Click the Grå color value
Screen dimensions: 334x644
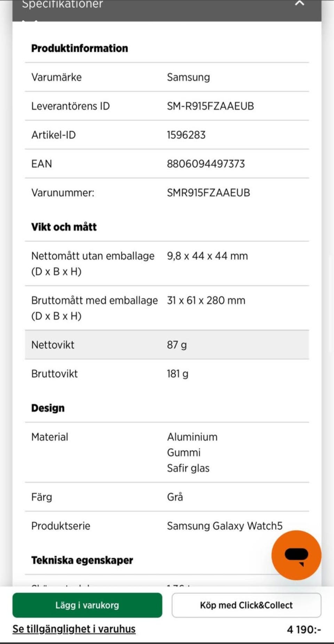click(x=175, y=497)
